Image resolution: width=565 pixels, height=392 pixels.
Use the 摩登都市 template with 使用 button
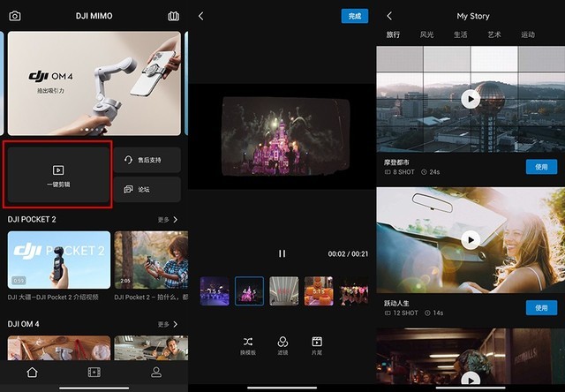coord(541,167)
